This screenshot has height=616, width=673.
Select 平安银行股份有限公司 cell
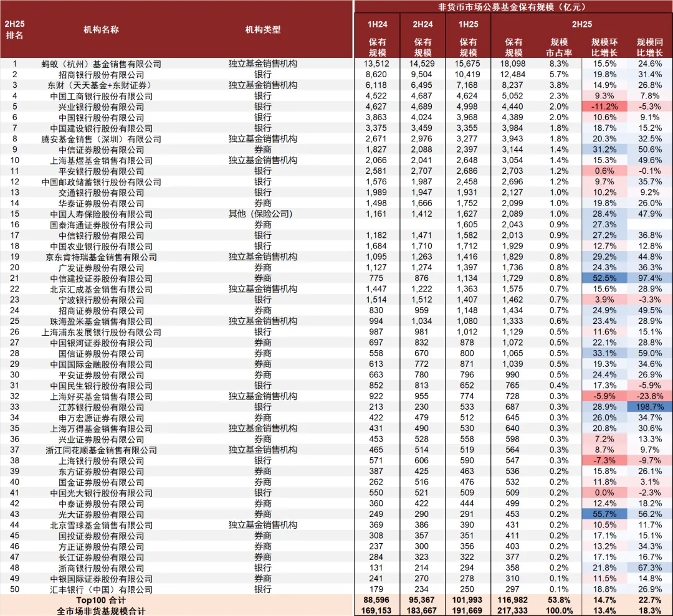tap(102, 171)
